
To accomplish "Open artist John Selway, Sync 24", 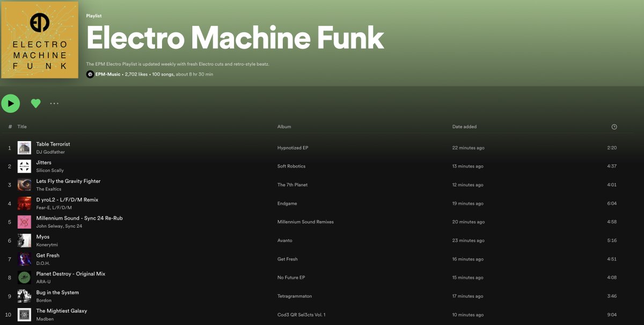I will (59, 226).
